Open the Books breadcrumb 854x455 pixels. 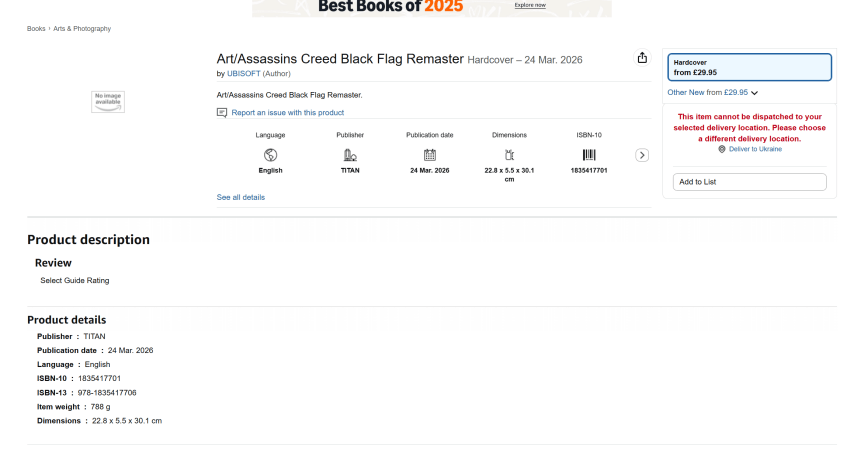click(x=36, y=29)
